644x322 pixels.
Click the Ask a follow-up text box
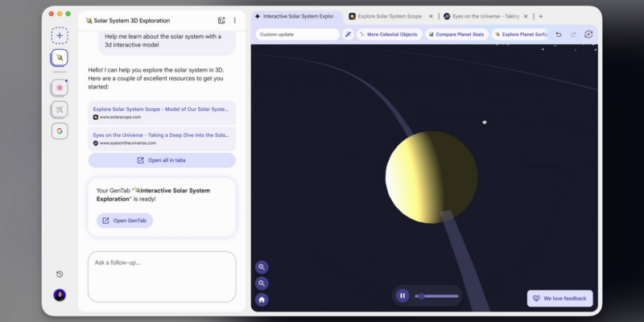(x=162, y=276)
